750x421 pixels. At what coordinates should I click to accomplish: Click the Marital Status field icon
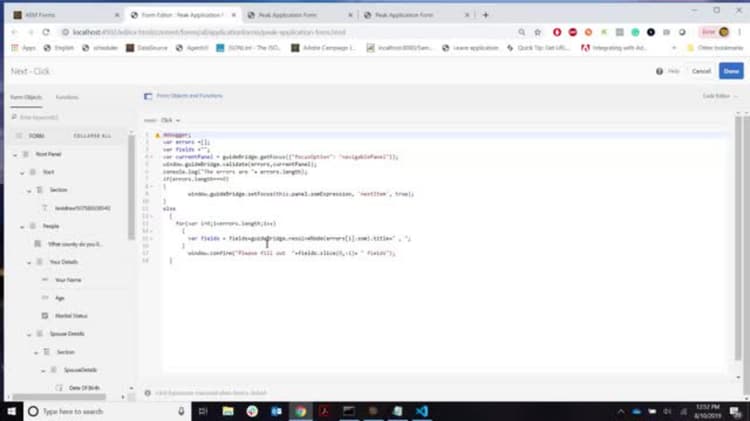coord(45,316)
